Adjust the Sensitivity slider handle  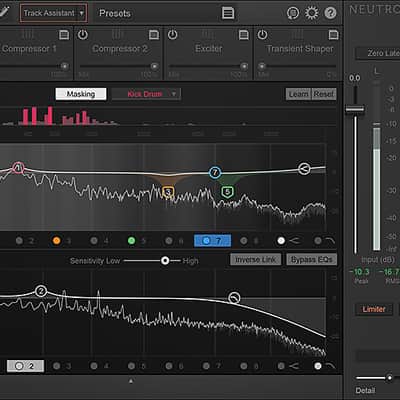click(165, 261)
